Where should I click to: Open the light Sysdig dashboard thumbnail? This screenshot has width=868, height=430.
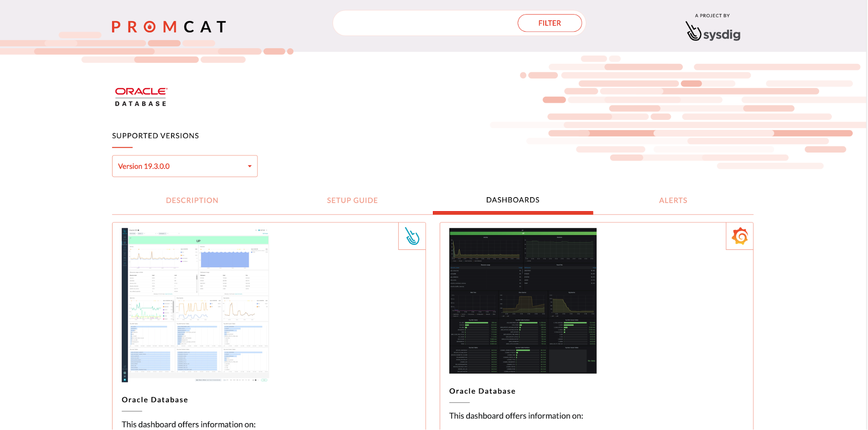coord(195,305)
